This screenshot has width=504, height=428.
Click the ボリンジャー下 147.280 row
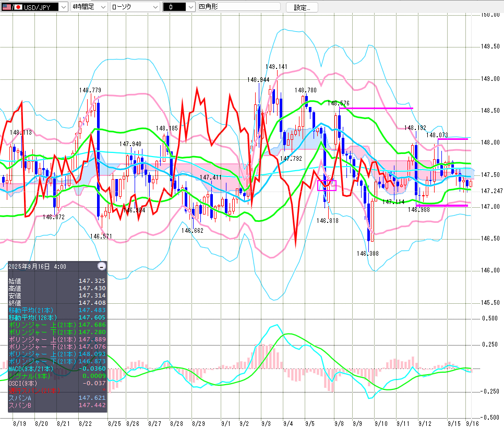[x=57, y=332]
